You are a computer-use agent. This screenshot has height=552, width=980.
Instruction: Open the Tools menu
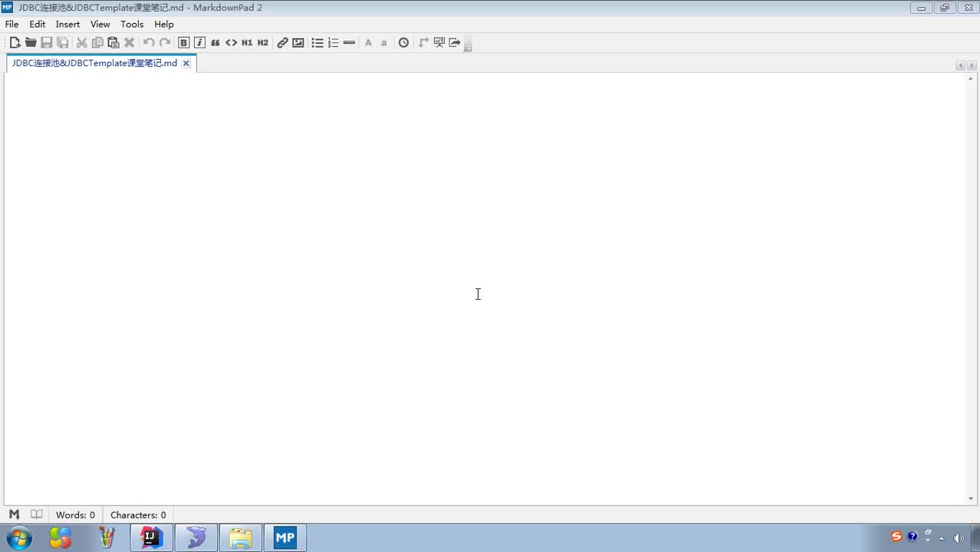coord(132,24)
